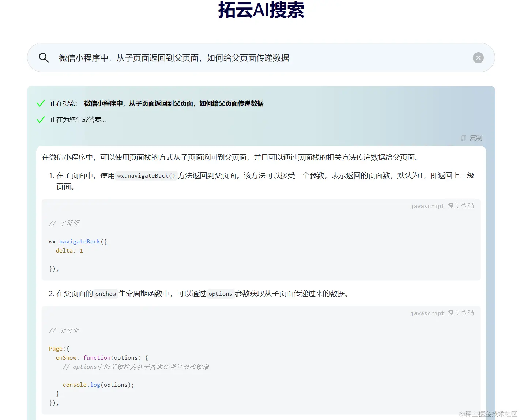Click the inline wx.navigateBack() code
Screen dimensions: 520x420
(146, 176)
